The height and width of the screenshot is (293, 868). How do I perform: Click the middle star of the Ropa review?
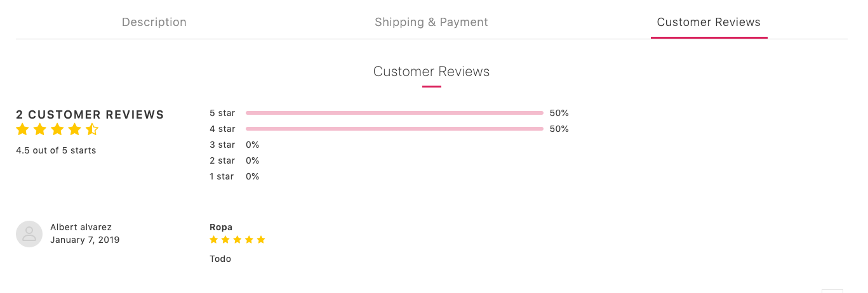tap(237, 240)
